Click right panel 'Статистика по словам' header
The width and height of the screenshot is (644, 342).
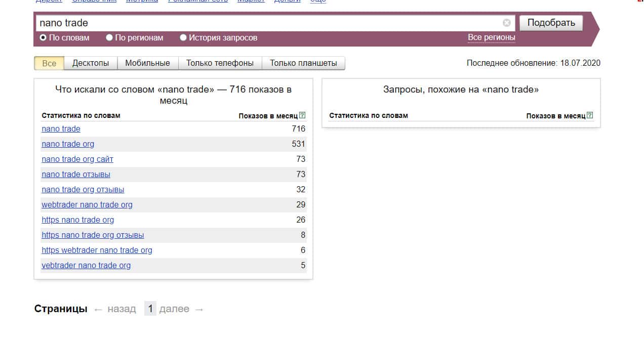point(369,115)
